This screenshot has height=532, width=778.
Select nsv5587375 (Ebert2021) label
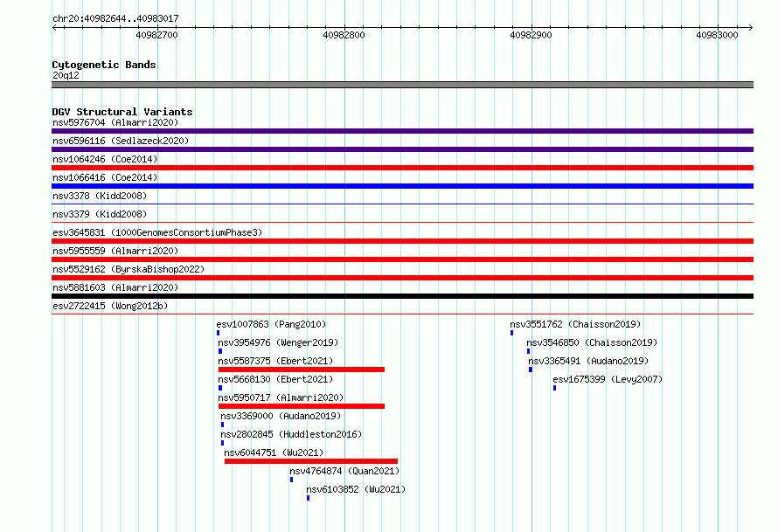[x=275, y=361]
